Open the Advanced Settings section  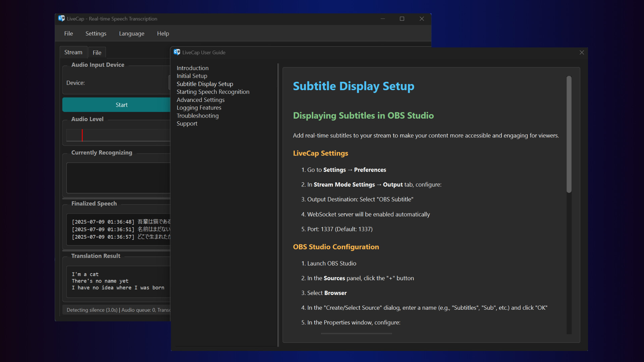pos(200,100)
